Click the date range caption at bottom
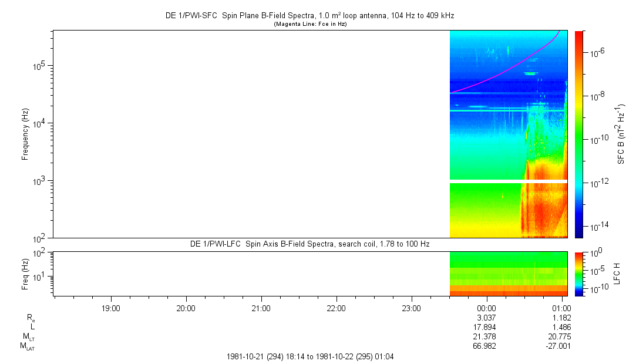The width and height of the screenshot is (636, 364). tap(310, 356)
